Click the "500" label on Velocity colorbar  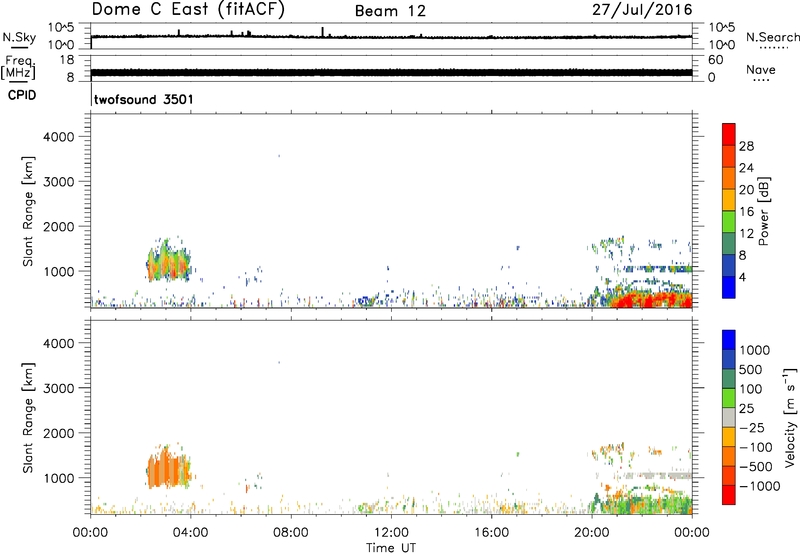pyautogui.click(x=751, y=369)
